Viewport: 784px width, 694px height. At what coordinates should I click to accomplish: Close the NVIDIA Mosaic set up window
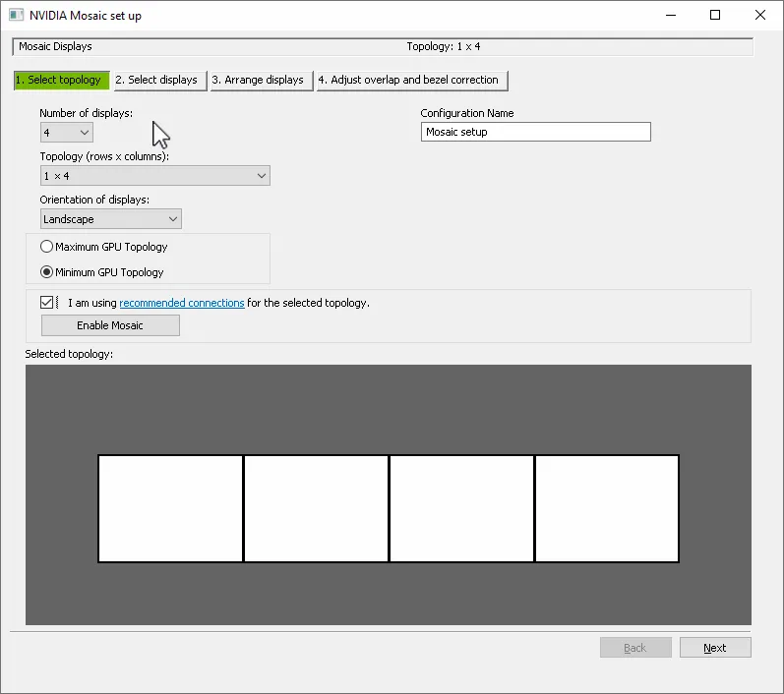(x=760, y=15)
